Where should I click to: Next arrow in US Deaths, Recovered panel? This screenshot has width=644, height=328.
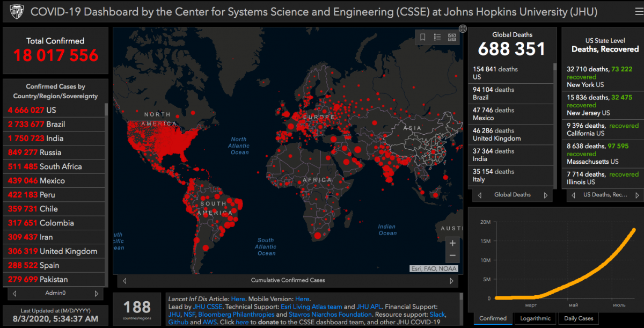click(x=638, y=195)
